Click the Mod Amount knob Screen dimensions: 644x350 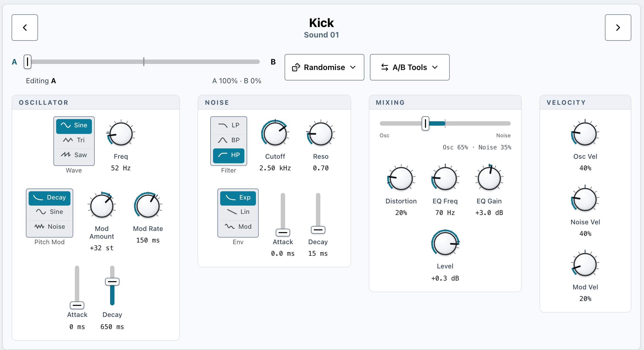[102, 206]
